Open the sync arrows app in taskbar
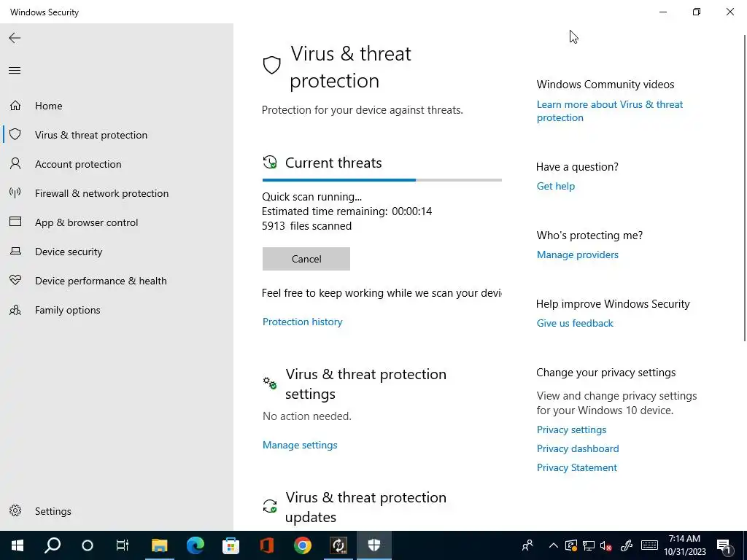The height and width of the screenshot is (560, 747). [338, 545]
